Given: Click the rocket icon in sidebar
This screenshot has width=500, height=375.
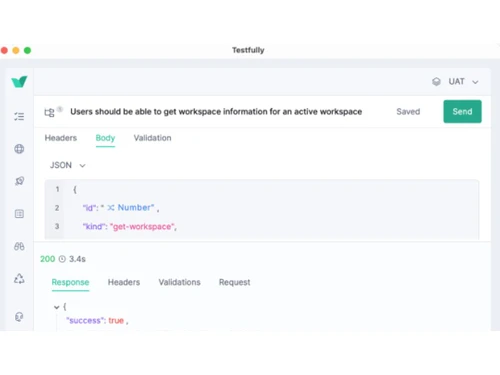Looking at the screenshot, I should tap(19, 181).
